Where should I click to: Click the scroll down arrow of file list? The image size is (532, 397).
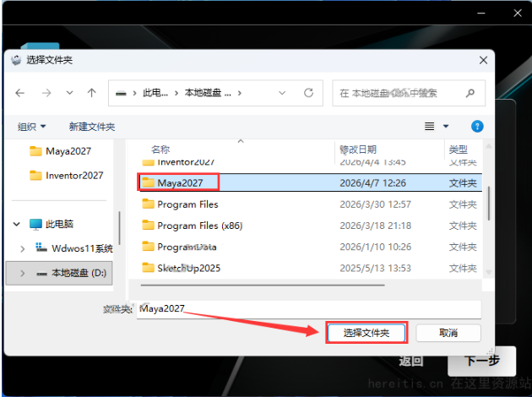point(489,272)
